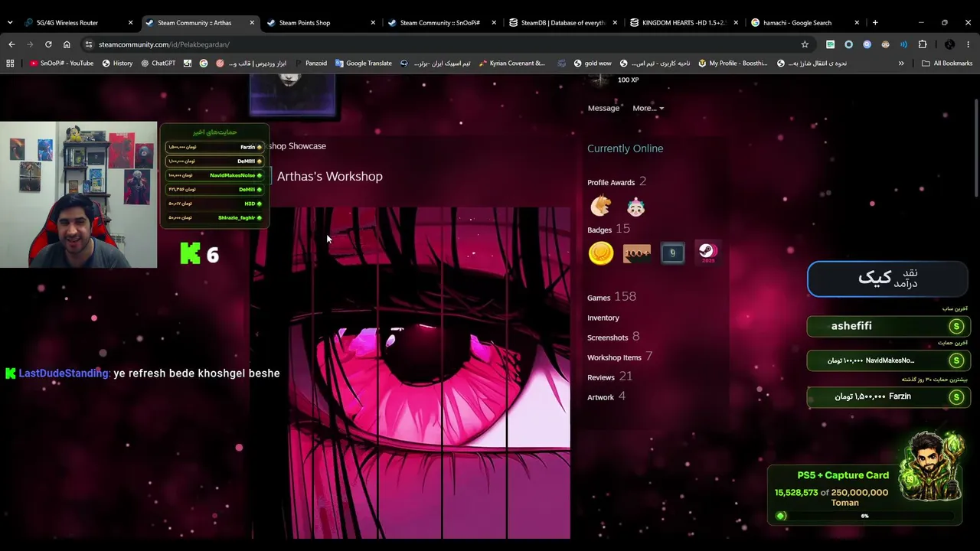View the profile Artwork
Viewport: 980px width, 551px height.
tap(601, 397)
